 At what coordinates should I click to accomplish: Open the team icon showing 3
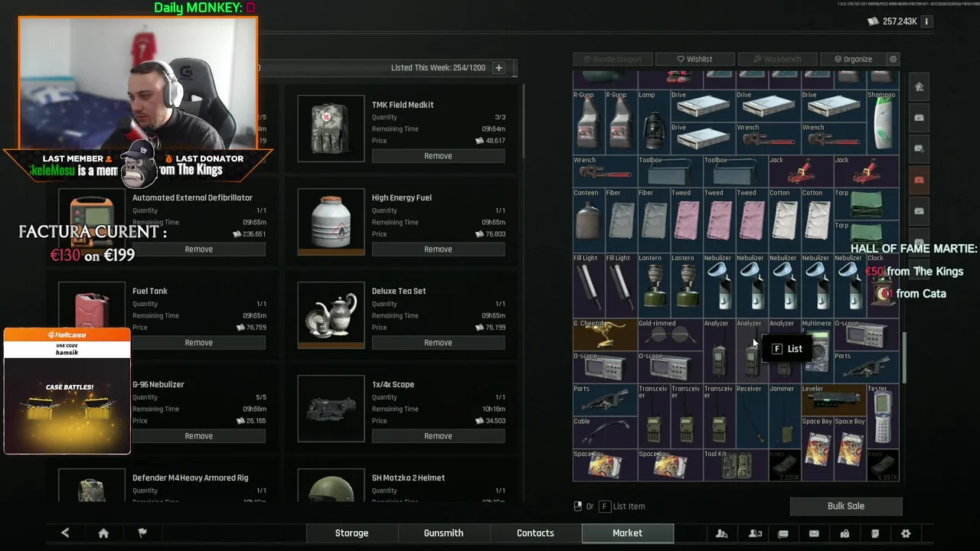click(x=755, y=533)
